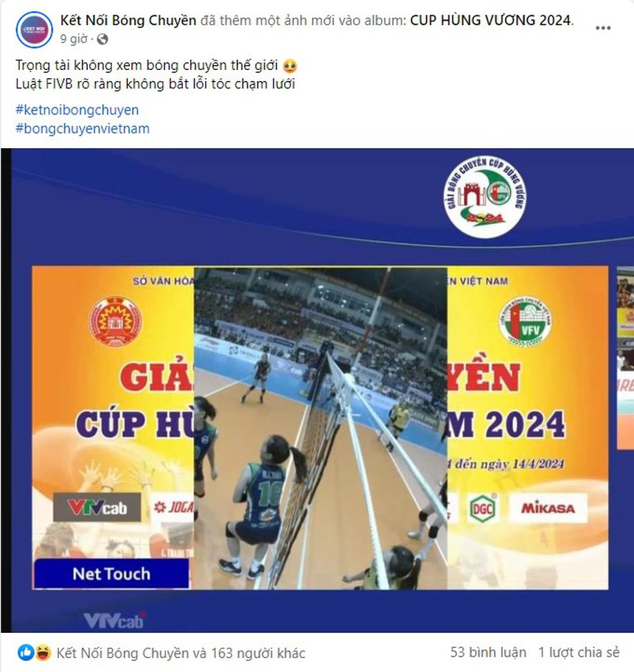Click the 9 giờ post timestamp
This screenshot has width=634, height=672.
[x=74, y=40]
